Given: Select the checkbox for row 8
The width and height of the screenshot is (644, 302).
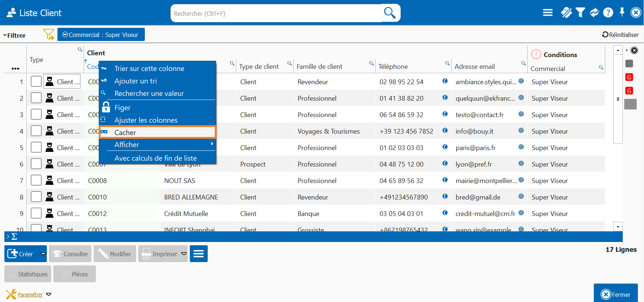Looking at the screenshot, I should (x=36, y=197).
